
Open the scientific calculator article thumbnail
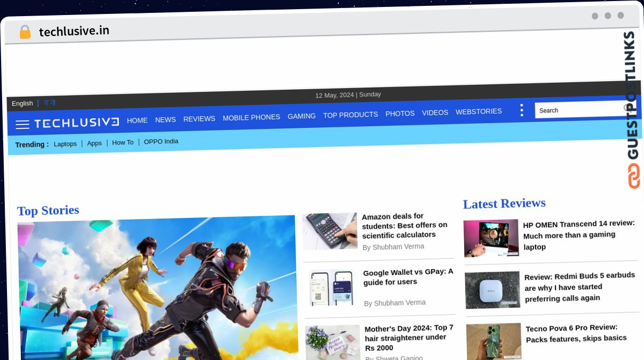[330, 231]
